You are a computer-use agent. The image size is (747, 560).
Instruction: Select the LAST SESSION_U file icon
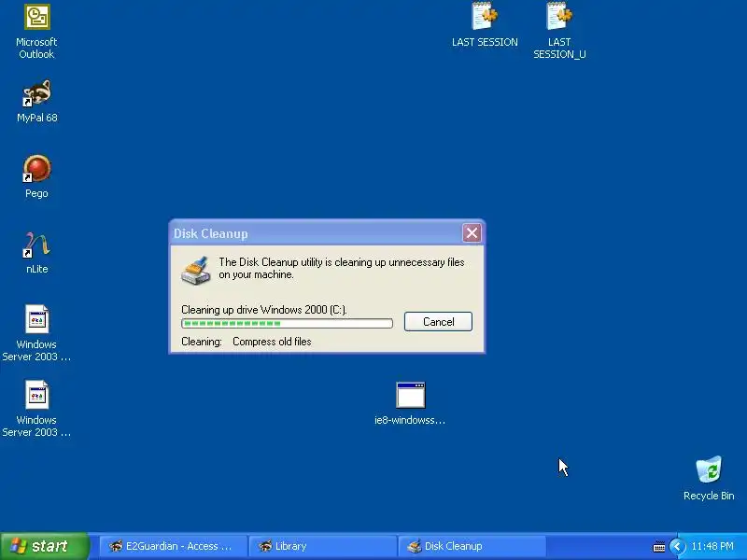[559, 16]
